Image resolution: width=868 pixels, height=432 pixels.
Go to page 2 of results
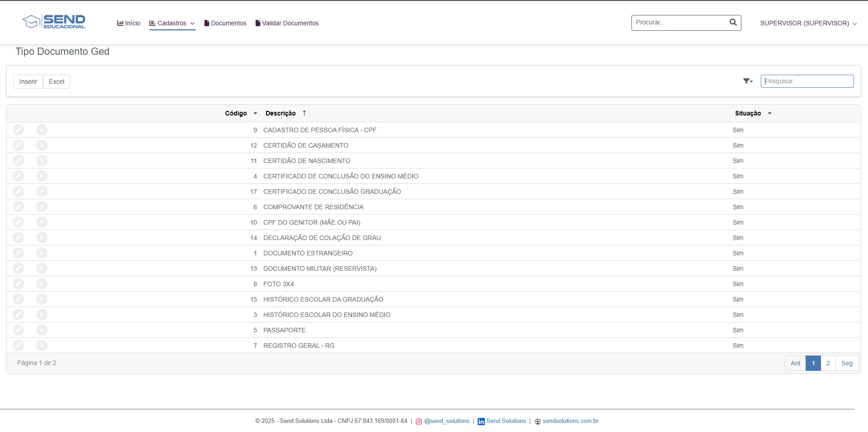828,363
